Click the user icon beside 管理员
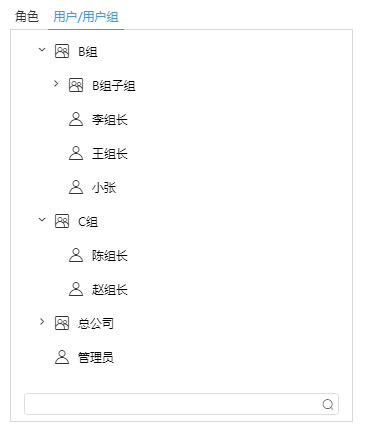 tap(62, 357)
